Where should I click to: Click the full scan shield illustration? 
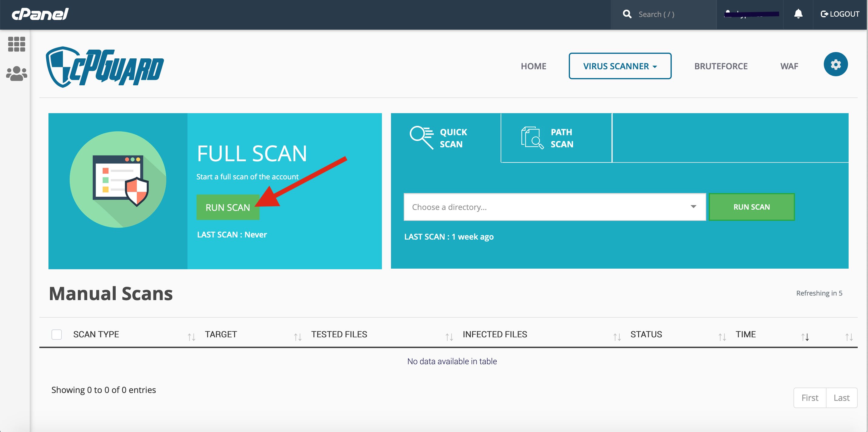[118, 179]
